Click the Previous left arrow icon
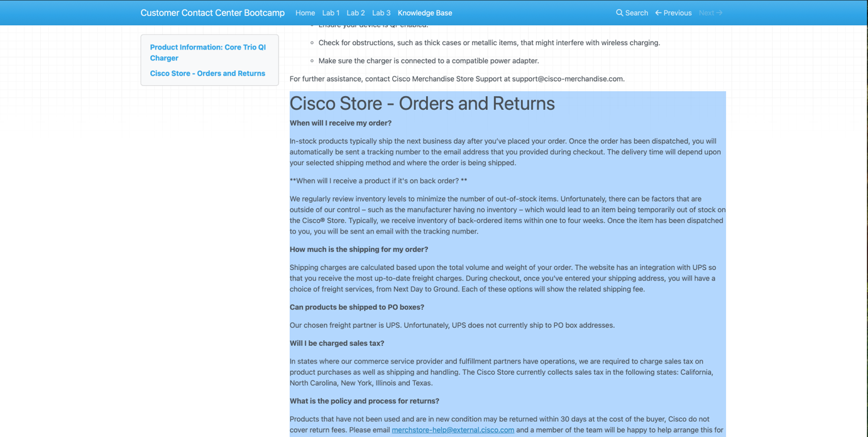Screen dimensions: 868x437 coord(659,13)
